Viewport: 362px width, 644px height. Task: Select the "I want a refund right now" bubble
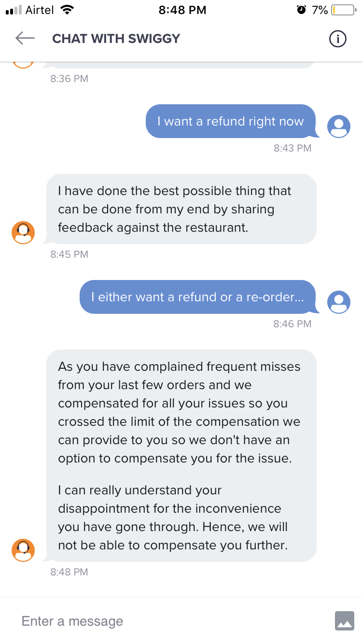tap(231, 121)
